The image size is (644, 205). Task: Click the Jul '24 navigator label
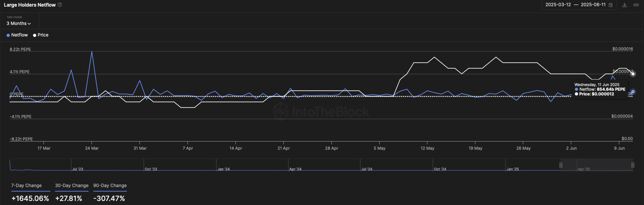click(367, 169)
